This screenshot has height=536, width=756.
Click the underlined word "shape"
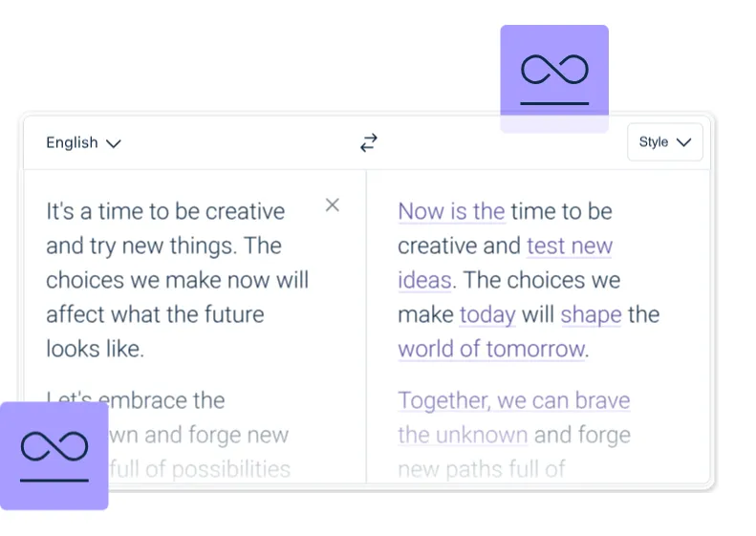tap(591, 314)
